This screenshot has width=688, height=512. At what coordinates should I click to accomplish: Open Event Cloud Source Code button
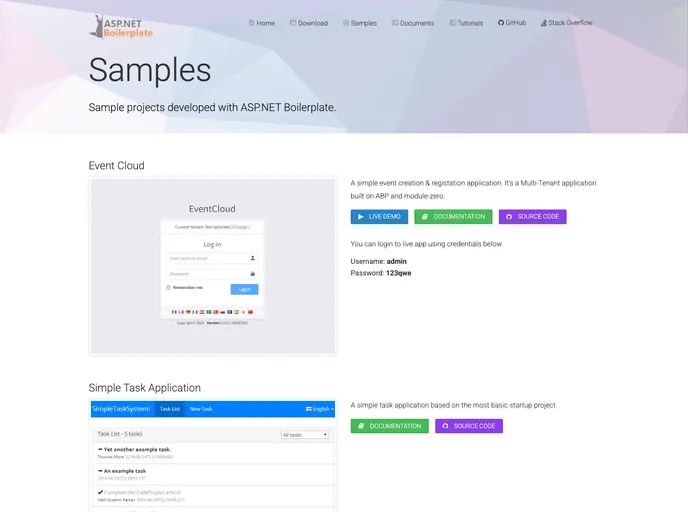(533, 217)
